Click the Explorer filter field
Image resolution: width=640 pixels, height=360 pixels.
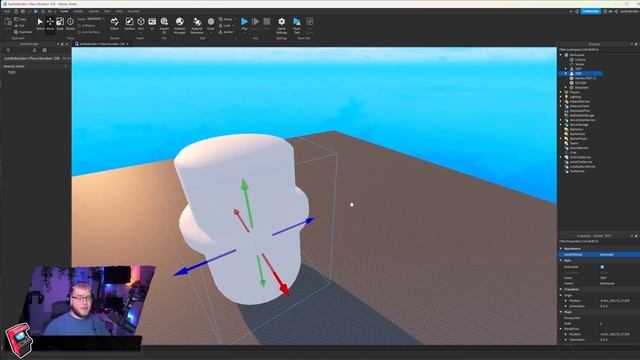[598, 49]
